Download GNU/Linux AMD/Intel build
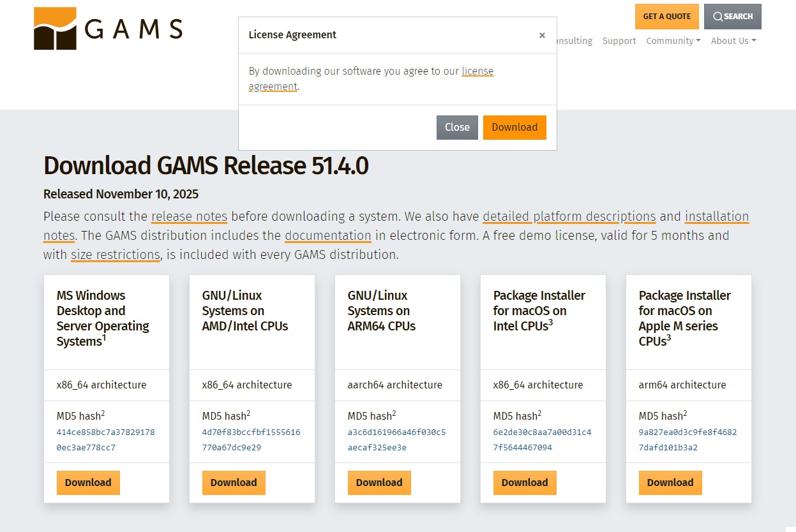This screenshot has height=532, width=796. [234, 483]
